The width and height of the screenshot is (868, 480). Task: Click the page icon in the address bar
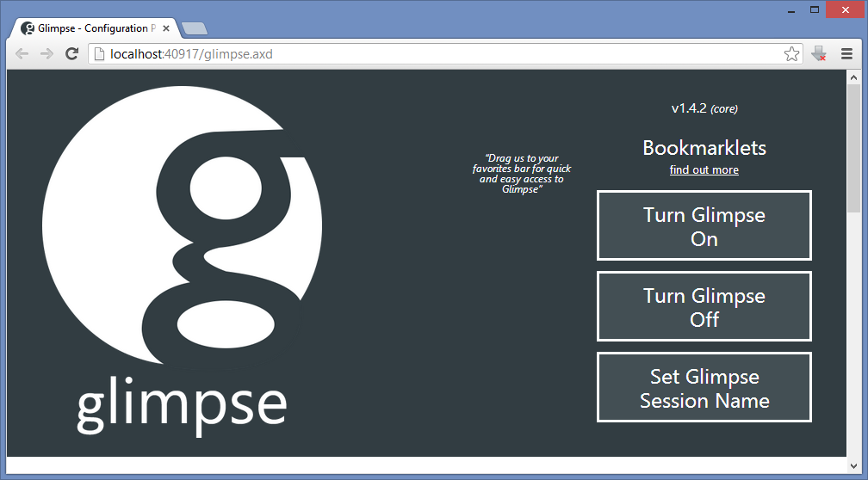tap(99, 53)
